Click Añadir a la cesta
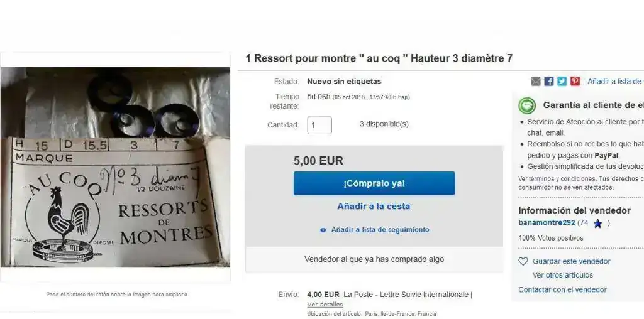 (374, 206)
